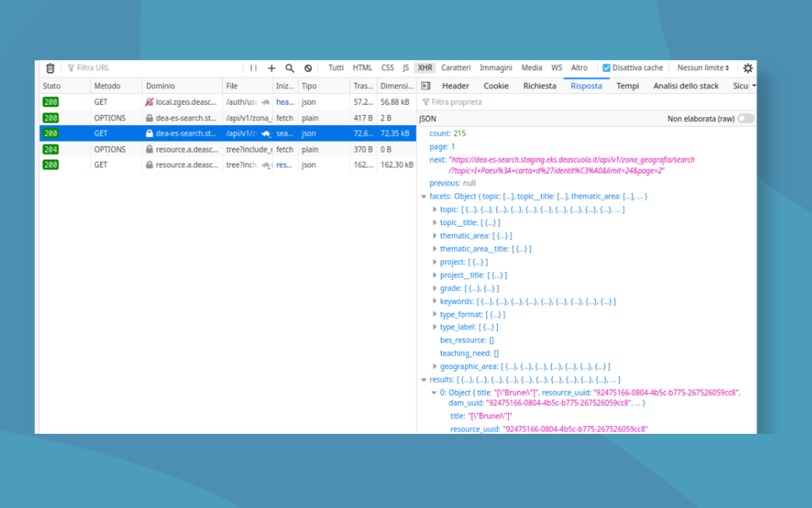812x508 pixels.
Task: Click the turtle icon in the 162,30 kB row
Action: [266, 165]
